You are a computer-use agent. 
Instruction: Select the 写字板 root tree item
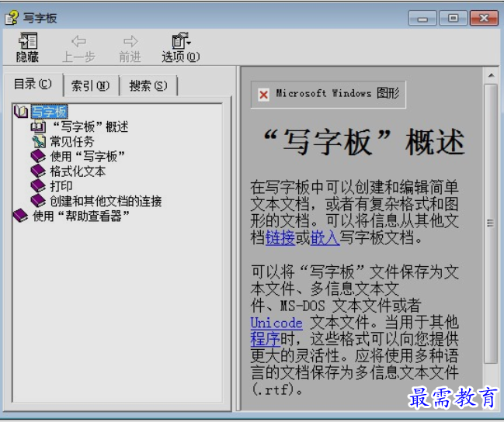point(49,112)
